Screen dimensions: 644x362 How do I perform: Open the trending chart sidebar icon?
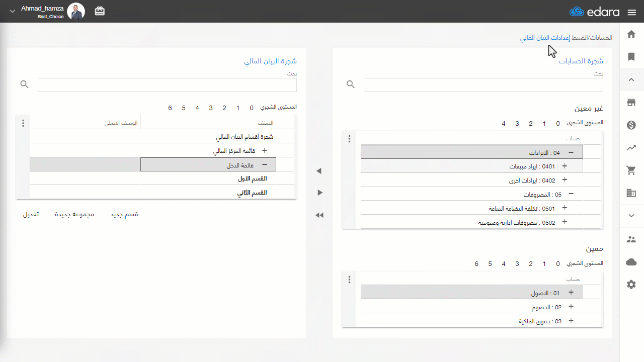[x=631, y=148]
